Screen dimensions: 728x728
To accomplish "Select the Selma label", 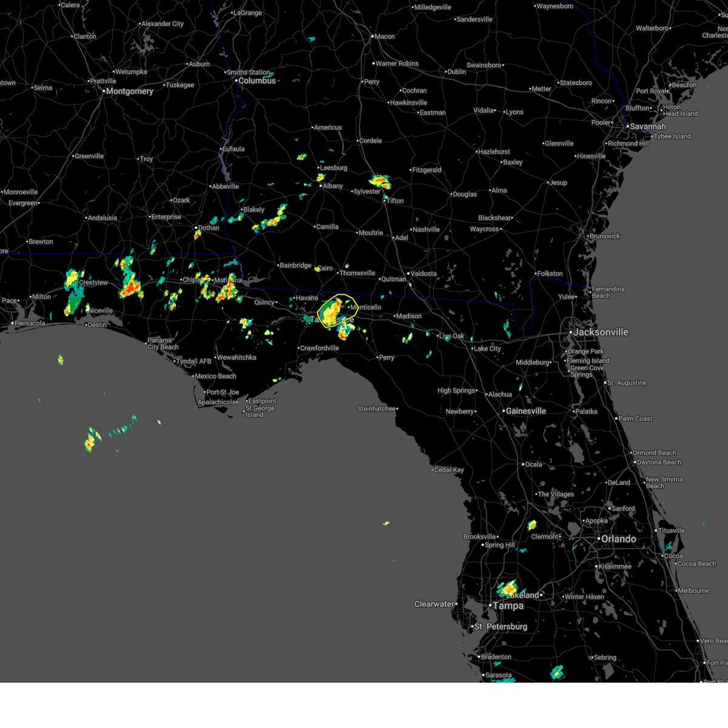I will (x=43, y=87).
